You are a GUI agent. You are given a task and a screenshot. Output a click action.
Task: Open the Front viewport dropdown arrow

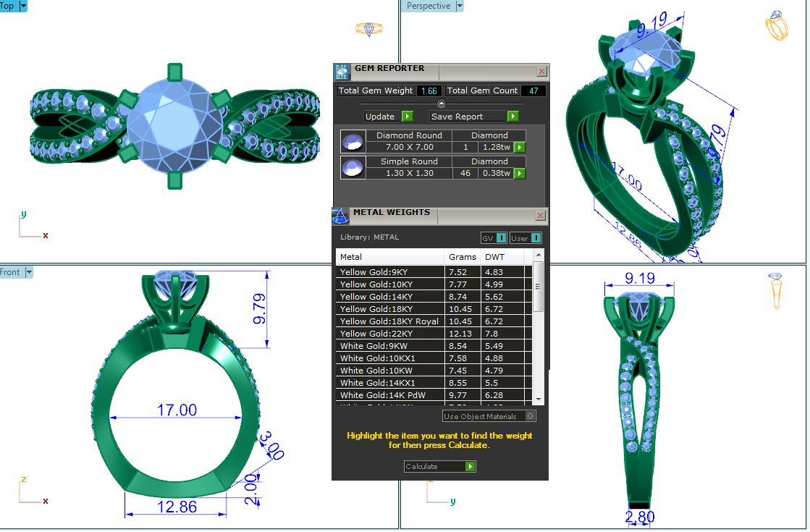coord(29,272)
